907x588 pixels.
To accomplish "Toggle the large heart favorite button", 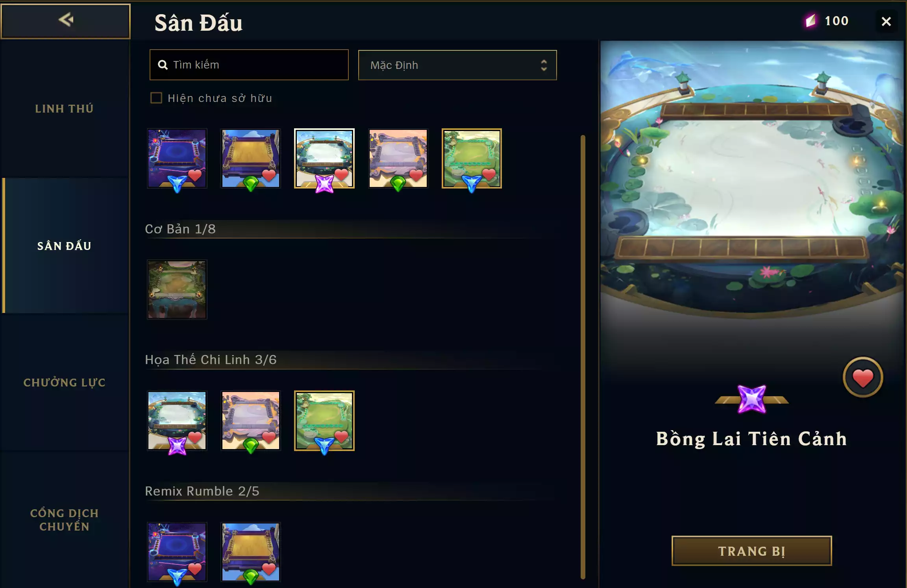I will (x=863, y=377).
